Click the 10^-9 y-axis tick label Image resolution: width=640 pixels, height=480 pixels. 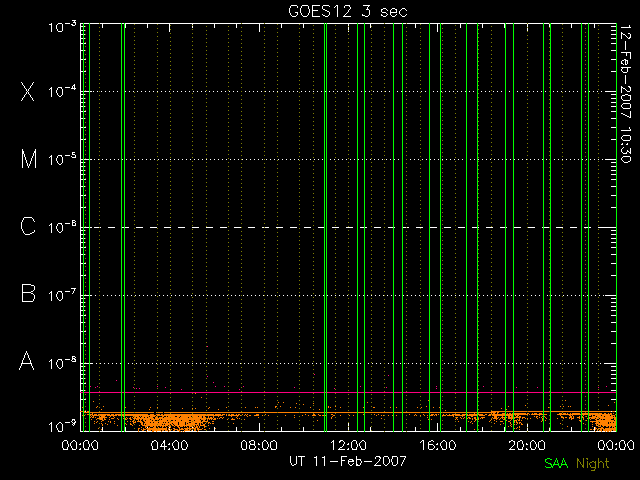click(x=62, y=427)
